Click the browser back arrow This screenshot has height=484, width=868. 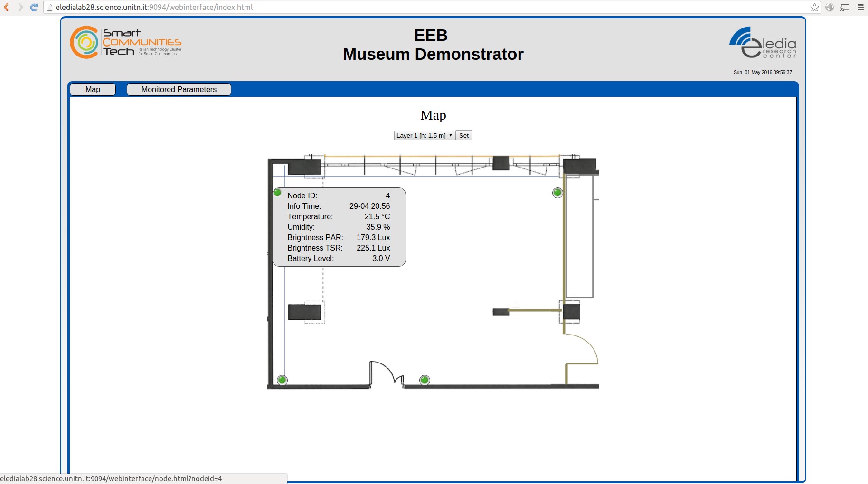click(x=7, y=7)
